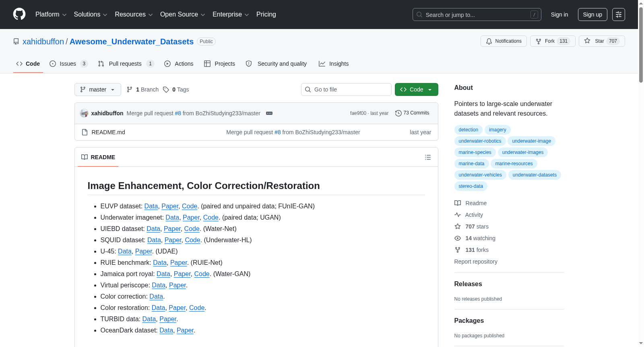
Task: Click the Readme book icon in About
Action: tap(458, 203)
